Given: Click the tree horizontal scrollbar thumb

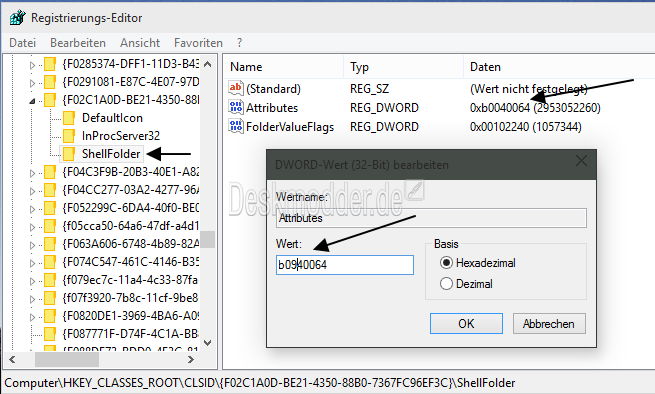Looking at the screenshot, I should coord(67,359).
